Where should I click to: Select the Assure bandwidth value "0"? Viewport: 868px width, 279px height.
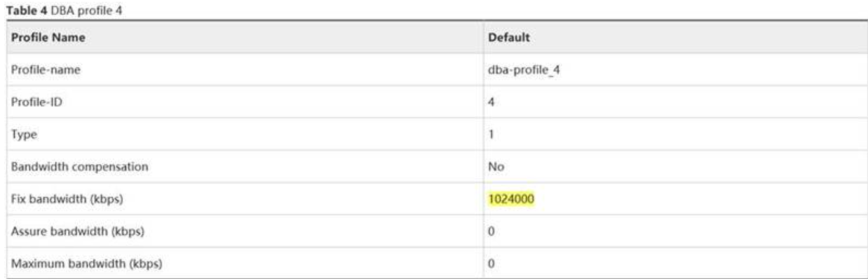[491, 231]
